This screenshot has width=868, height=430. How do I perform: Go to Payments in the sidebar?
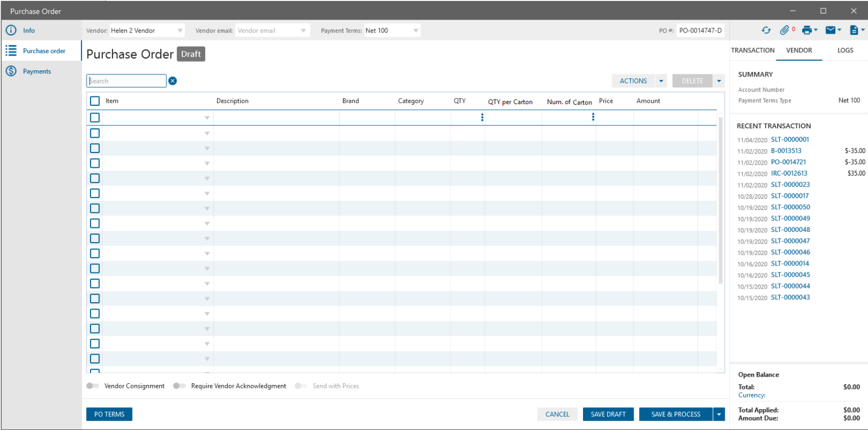pyautogui.click(x=37, y=71)
